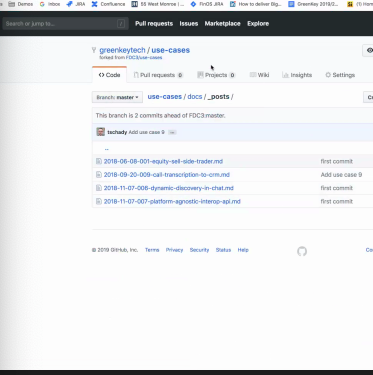Open the Pull requests link in top navigation
The width and height of the screenshot is (373, 375).
tap(154, 24)
